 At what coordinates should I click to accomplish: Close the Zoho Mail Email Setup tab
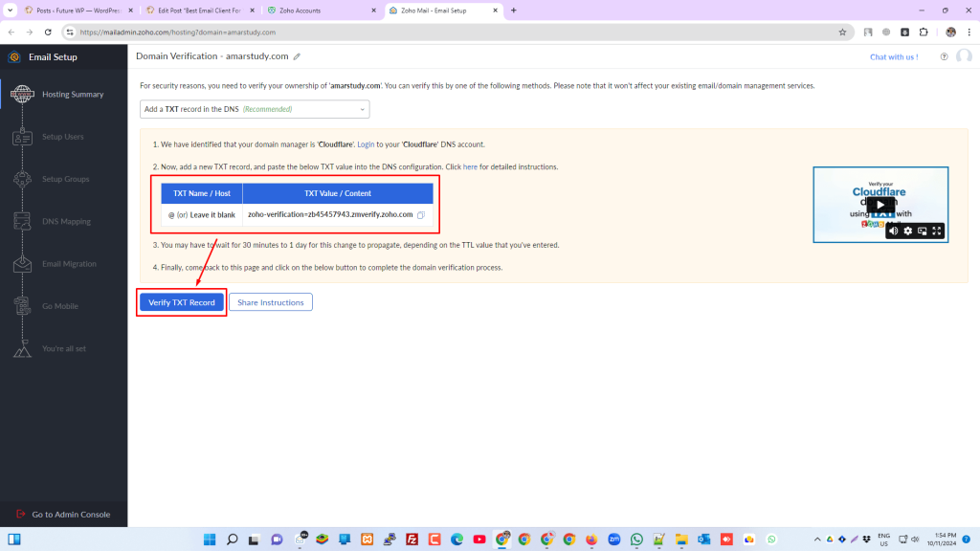pos(495,11)
